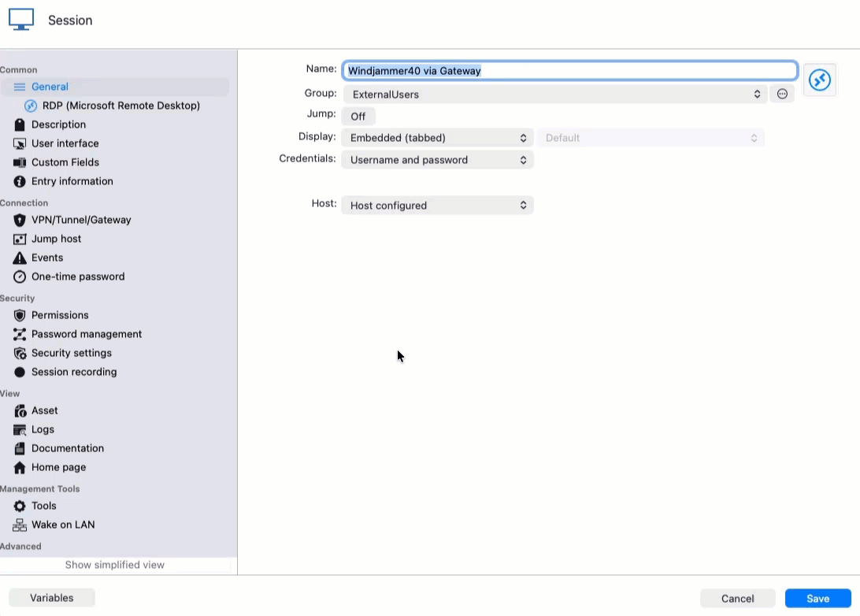
Task: Open the VPN/Tunnel/Gateway shield icon
Action: [20, 220]
